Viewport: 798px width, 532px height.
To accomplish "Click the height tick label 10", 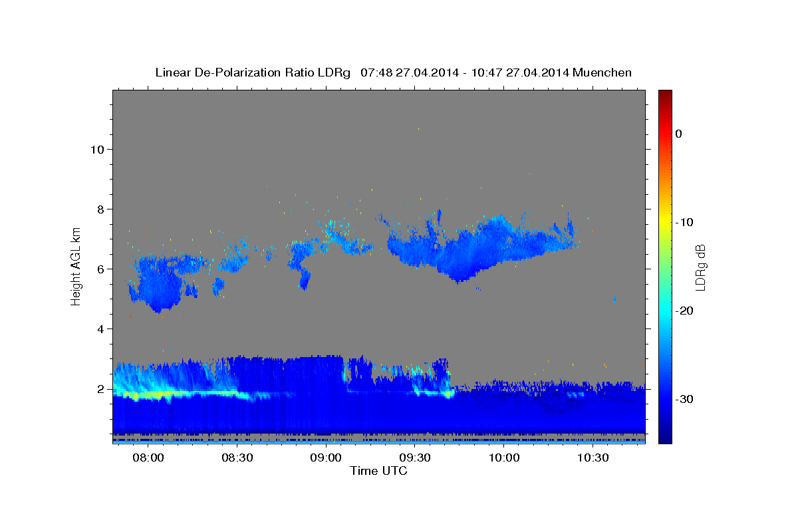I will [x=96, y=149].
